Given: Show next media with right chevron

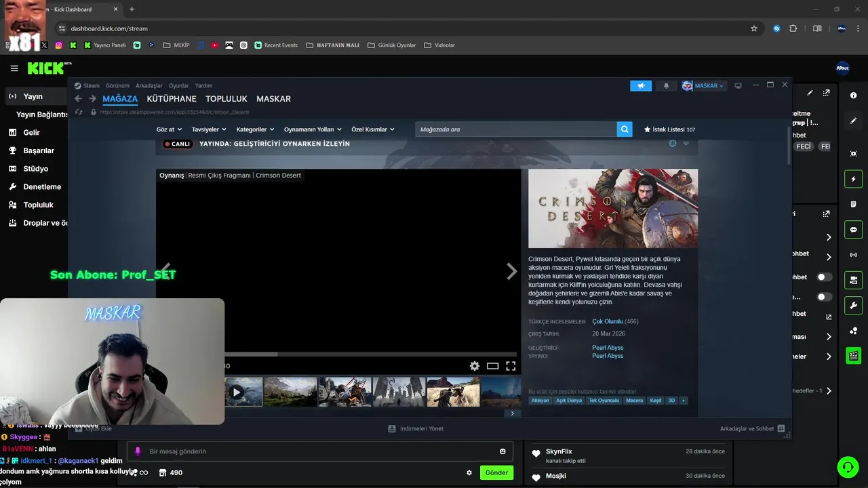Looking at the screenshot, I should (x=512, y=272).
